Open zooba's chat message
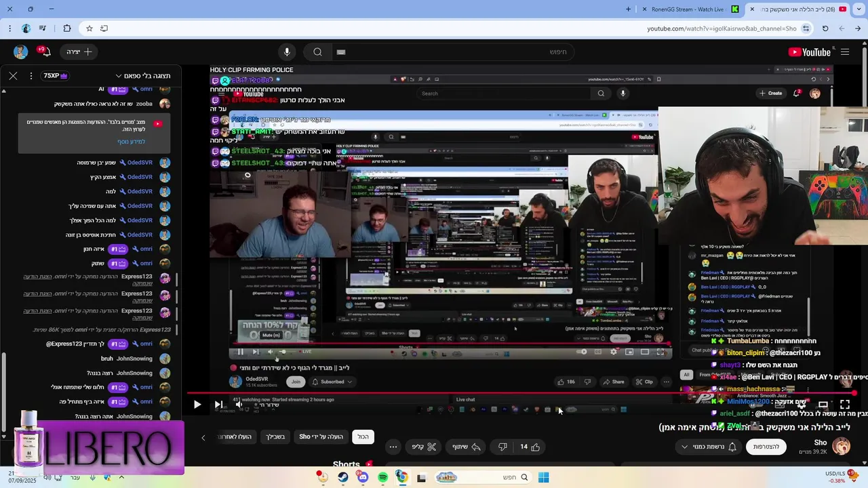Image resolution: width=868 pixels, height=488 pixels. point(112,104)
